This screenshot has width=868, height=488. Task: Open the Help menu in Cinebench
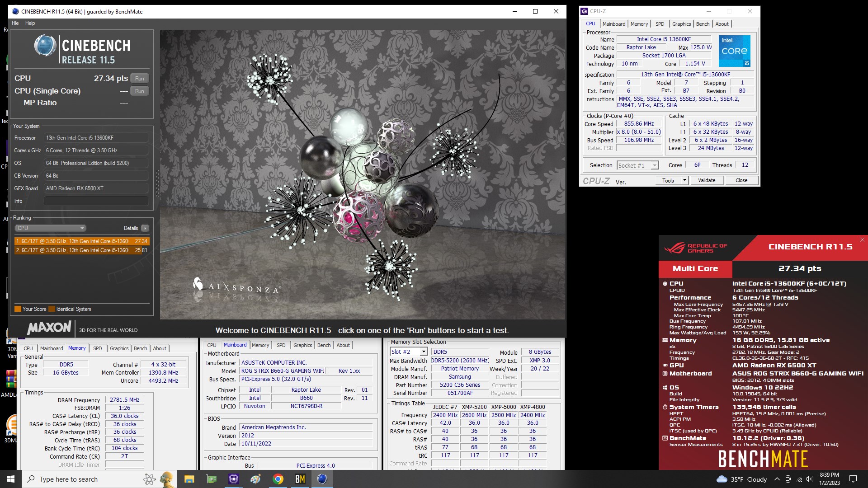click(x=30, y=23)
